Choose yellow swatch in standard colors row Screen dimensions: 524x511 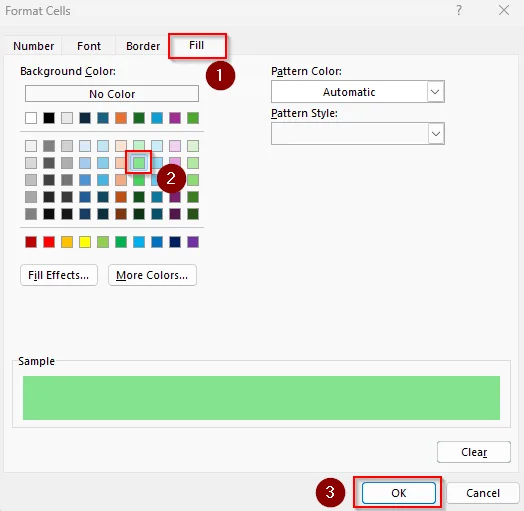point(85,242)
